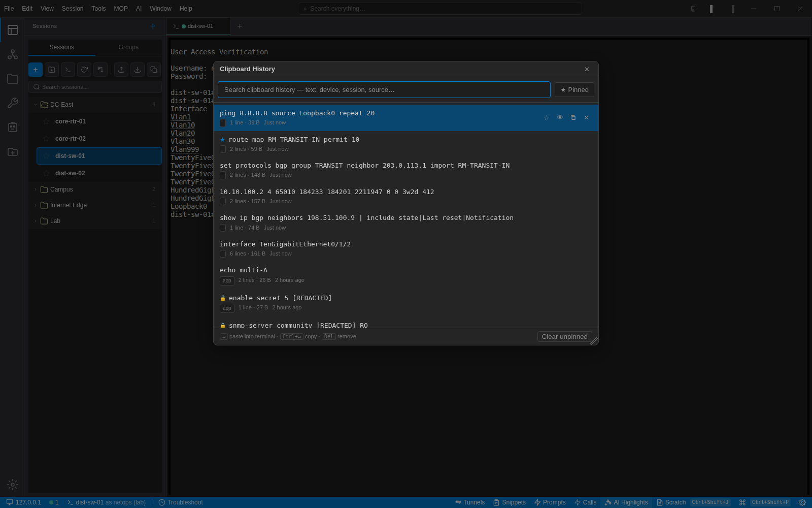Open the dist-sw-02 session
This screenshot has width=812, height=508.
point(99,173)
